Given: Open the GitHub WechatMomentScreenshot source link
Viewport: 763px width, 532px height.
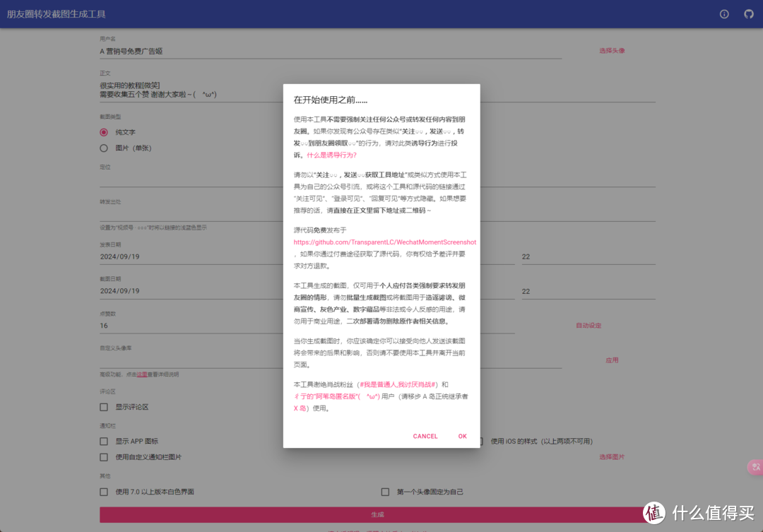Looking at the screenshot, I should click(x=385, y=242).
